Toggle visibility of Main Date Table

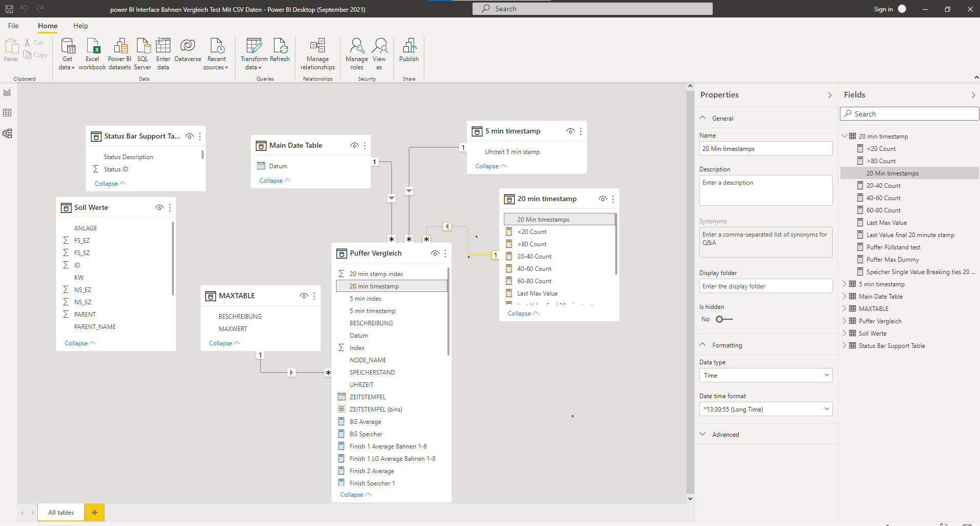355,145
